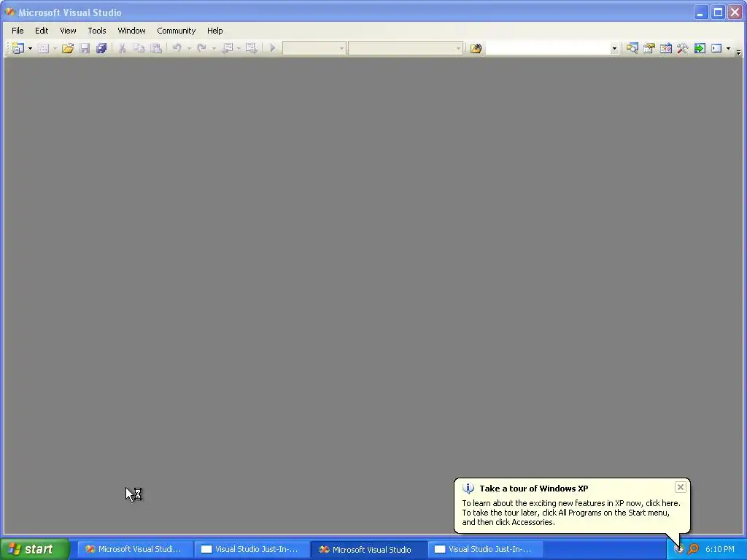Open the Solution Configurations combo box

[314, 48]
